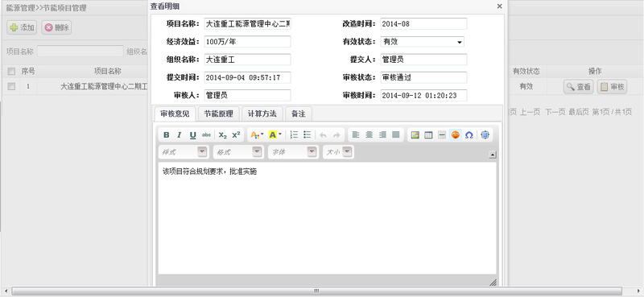Click the 审核人 input field
This screenshot has width=644, height=297.
pos(248,95)
